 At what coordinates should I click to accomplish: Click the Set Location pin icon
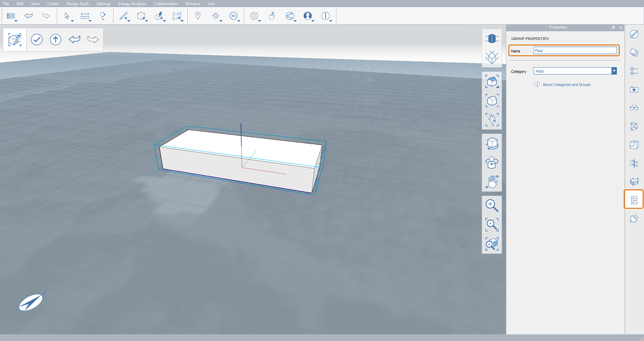[x=198, y=16]
